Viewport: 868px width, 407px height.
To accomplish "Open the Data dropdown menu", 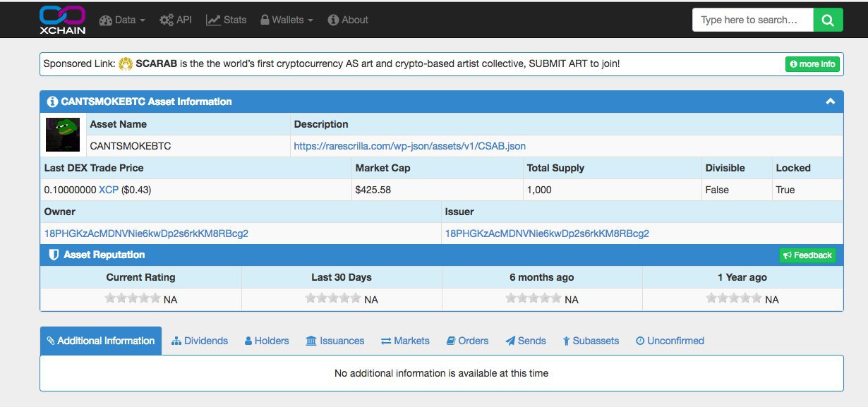I will [x=122, y=20].
